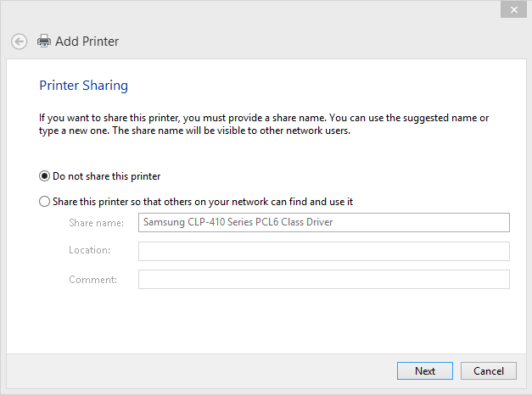Image resolution: width=532 pixels, height=395 pixels.
Task: Click the Cancel button
Action: click(x=489, y=370)
